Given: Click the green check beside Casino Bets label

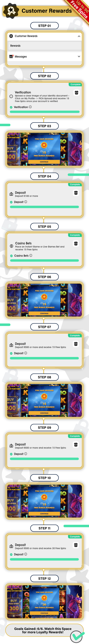Looking at the screenshot, I should tap(11, 256).
